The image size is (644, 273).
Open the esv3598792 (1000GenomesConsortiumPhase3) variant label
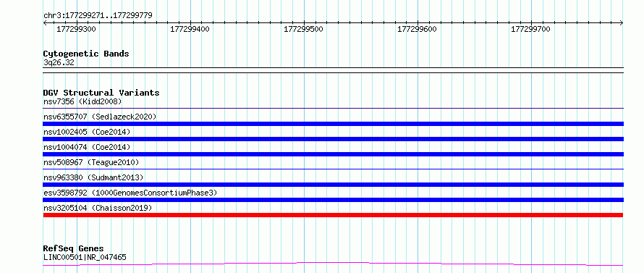pos(130,193)
